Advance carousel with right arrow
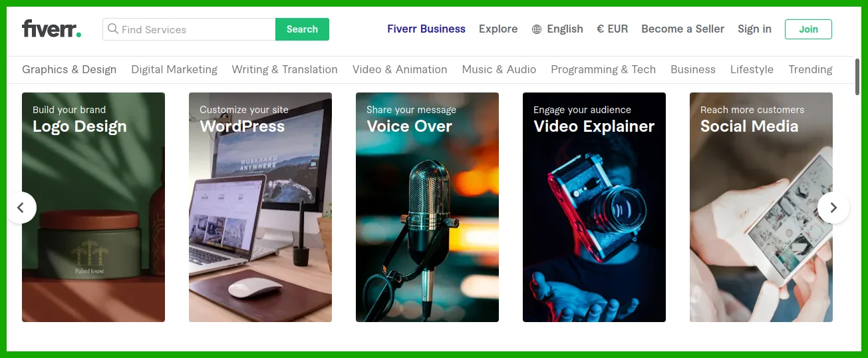 click(x=833, y=208)
